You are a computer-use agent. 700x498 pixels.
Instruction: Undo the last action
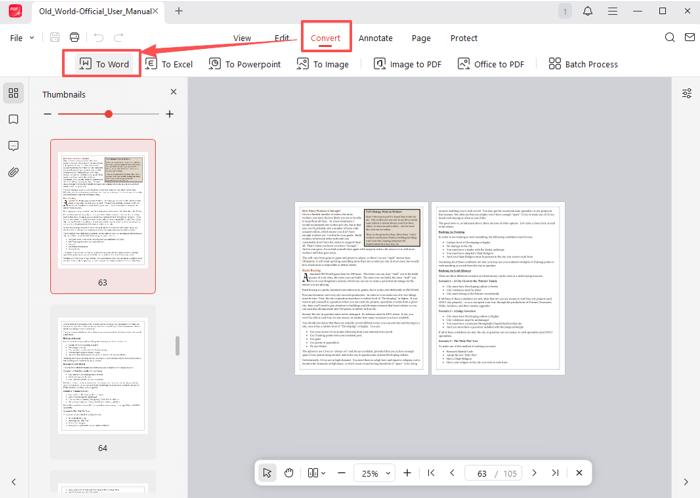tap(99, 37)
